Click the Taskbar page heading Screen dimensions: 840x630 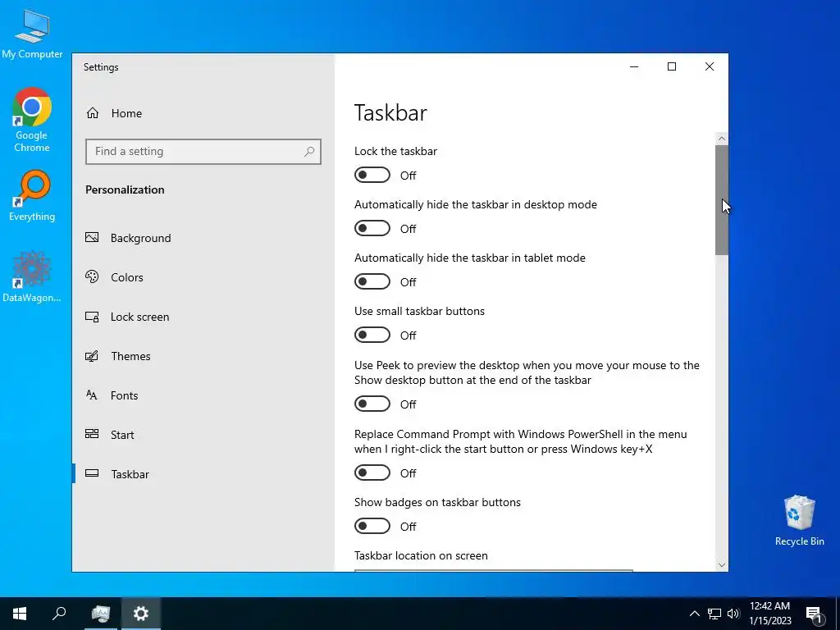point(390,113)
